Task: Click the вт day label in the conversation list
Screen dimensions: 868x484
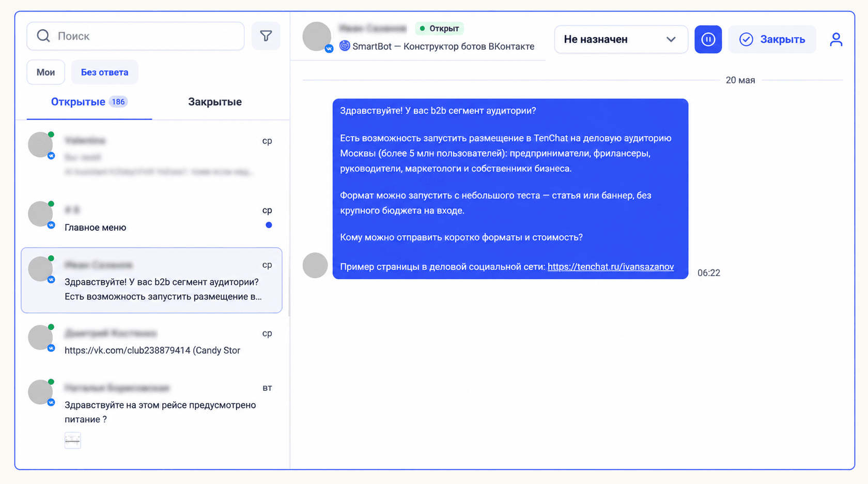Action: coord(267,388)
